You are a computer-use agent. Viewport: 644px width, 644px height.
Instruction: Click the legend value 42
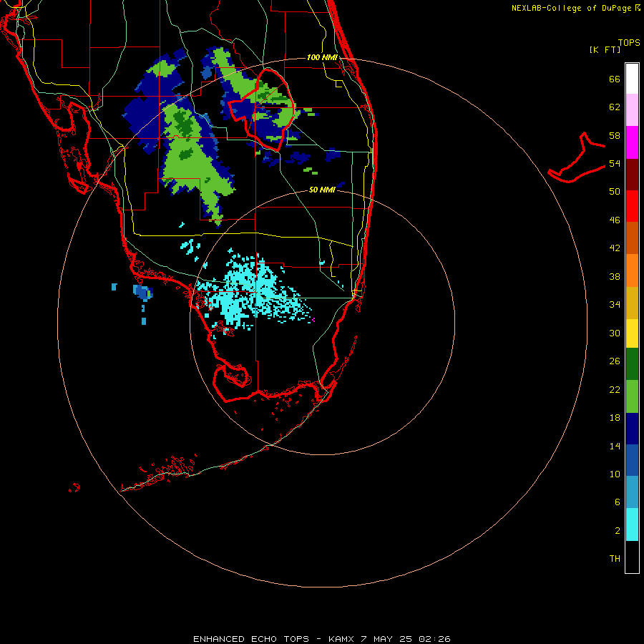[x=615, y=248]
